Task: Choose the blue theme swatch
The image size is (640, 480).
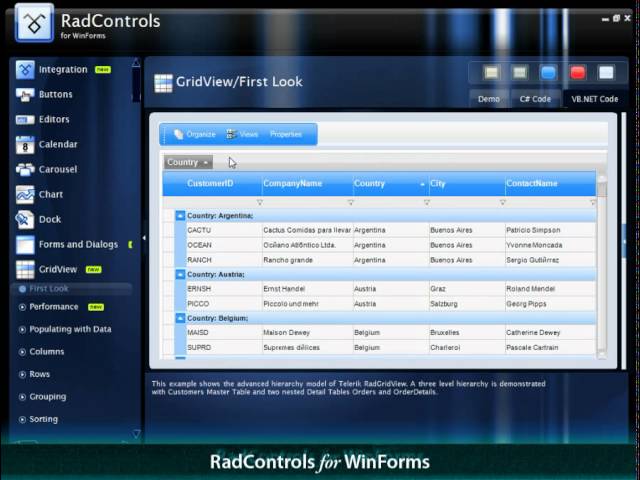Action: coord(548,73)
